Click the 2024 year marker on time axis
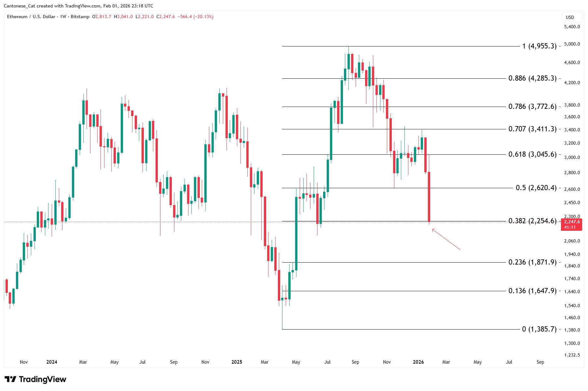This screenshot has width=588, height=391. click(52, 362)
